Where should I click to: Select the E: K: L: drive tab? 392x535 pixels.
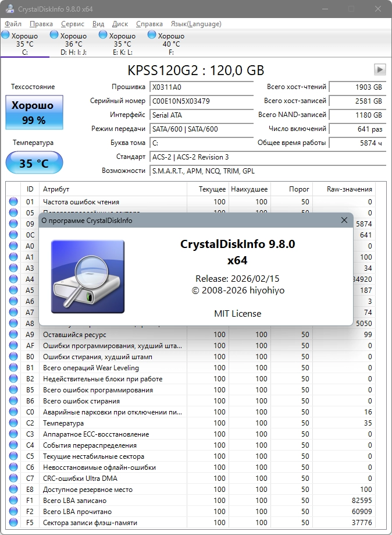click(122, 44)
